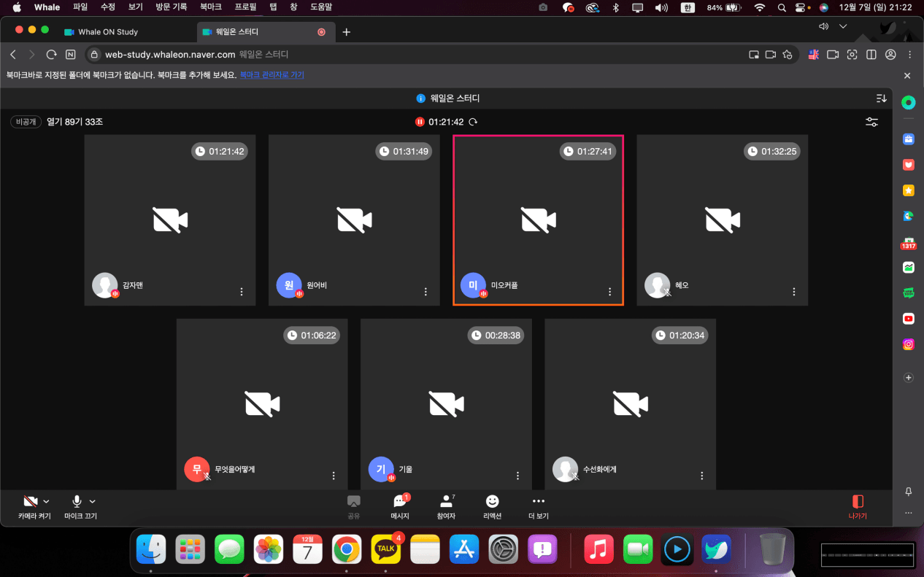Image resolution: width=924 pixels, height=577 pixels.
Task: Switch to the Whale ON Study tab
Action: pos(107,32)
